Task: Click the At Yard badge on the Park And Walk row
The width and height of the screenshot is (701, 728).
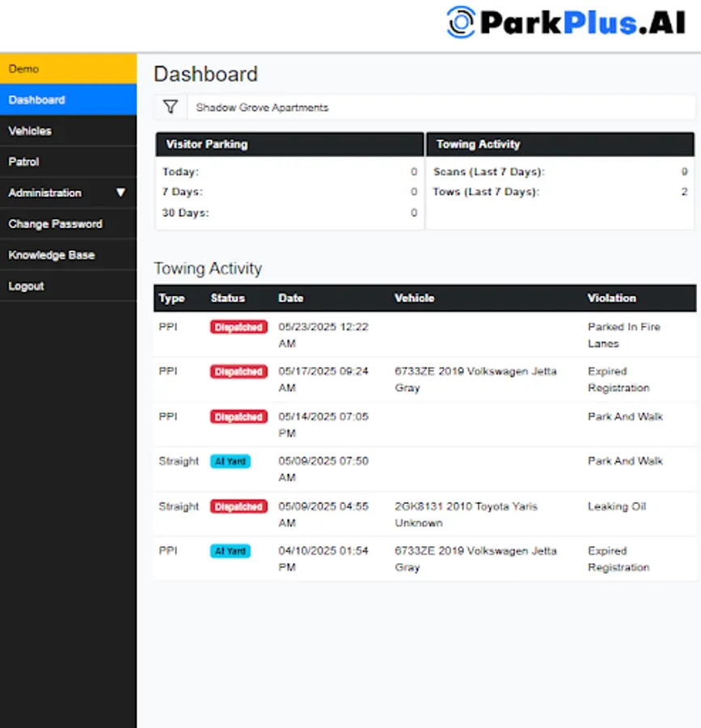Action: 230,461
